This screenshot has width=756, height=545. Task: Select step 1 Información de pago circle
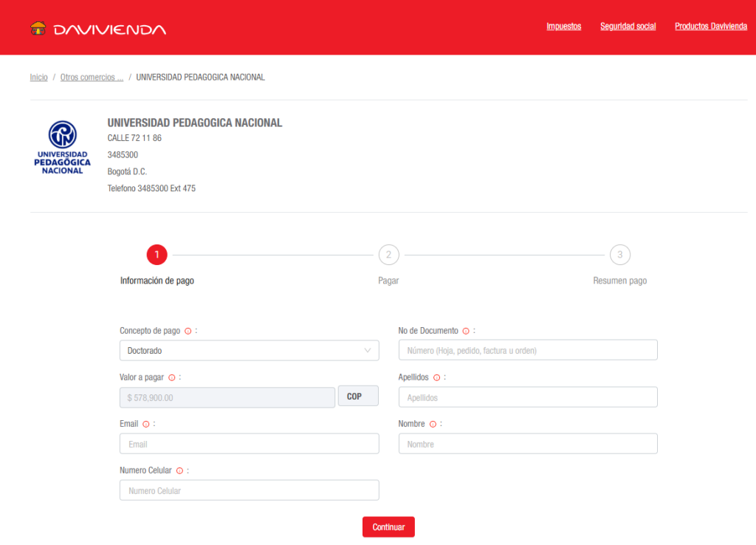pyautogui.click(x=157, y=255)
